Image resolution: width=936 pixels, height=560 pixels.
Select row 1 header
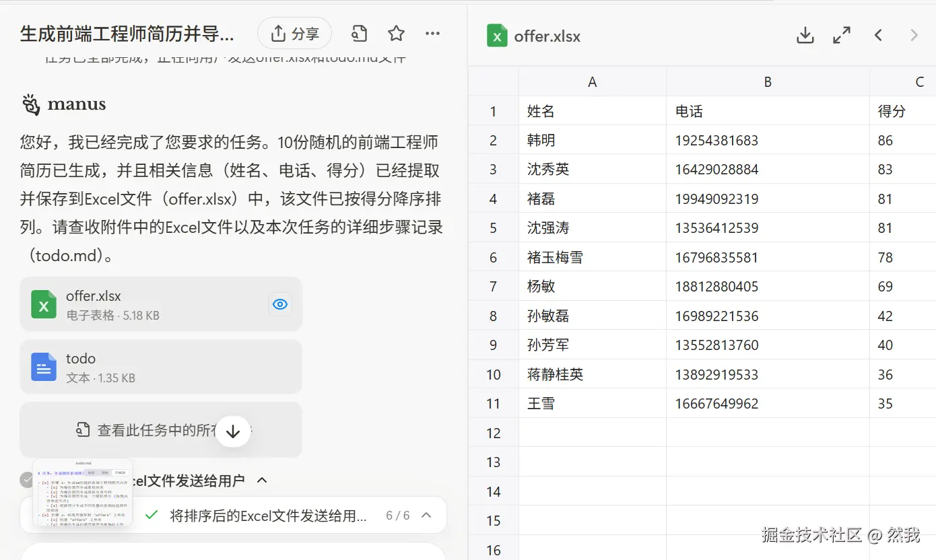[494, 111]
